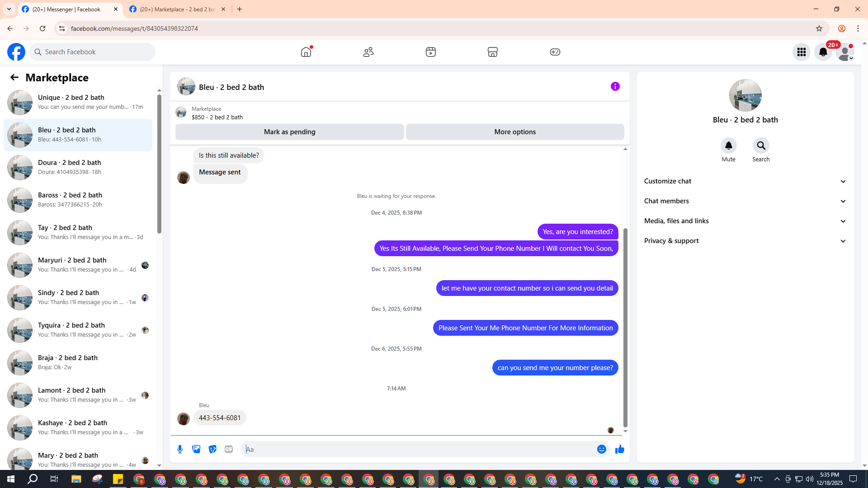Reload the Messenger page
The height and width of the screenshot is (488, 868).
(42, 28)
